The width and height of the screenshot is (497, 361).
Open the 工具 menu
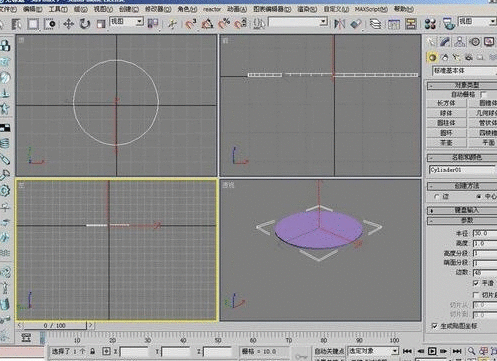(58, 9)
